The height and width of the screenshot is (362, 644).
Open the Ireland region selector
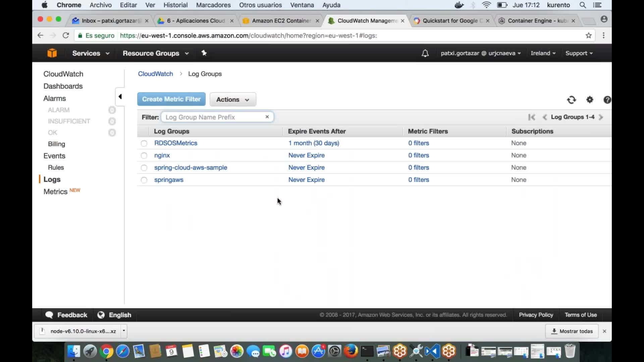543,53
